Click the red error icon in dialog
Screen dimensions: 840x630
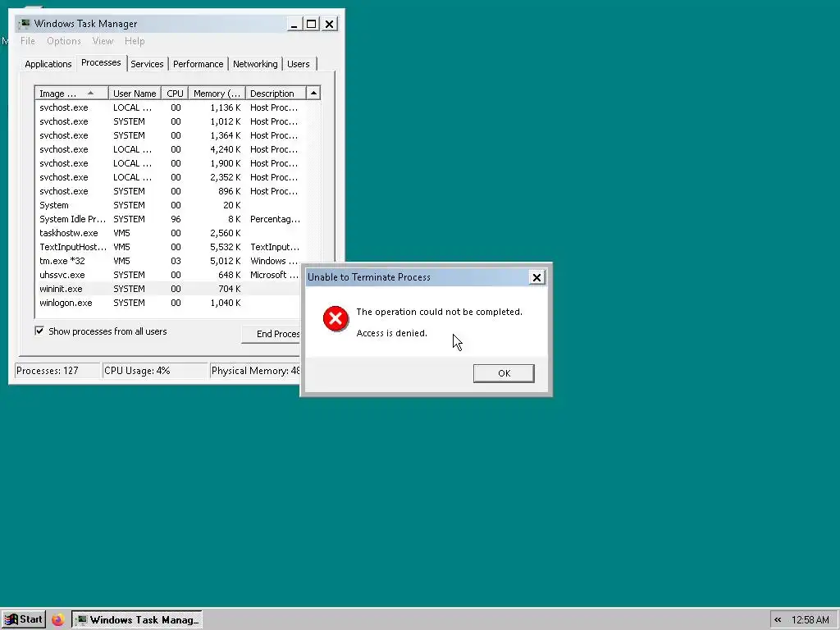click(336, 319)
